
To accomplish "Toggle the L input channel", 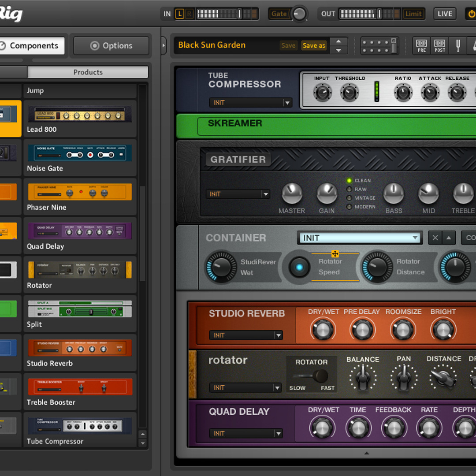I will coord(180,14).
